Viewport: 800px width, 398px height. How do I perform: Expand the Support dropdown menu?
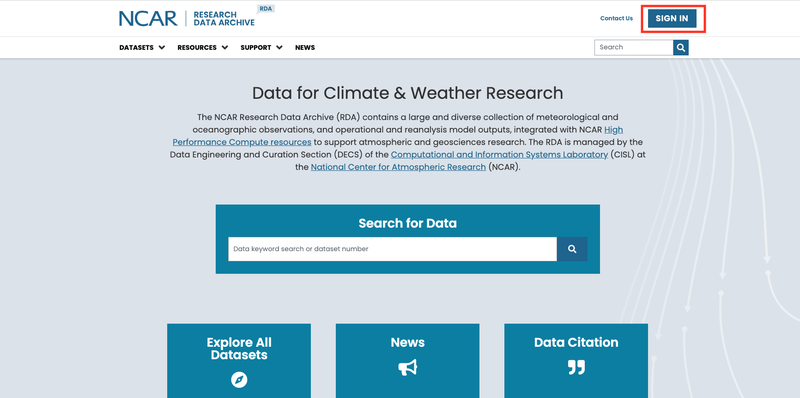(261, 47)
